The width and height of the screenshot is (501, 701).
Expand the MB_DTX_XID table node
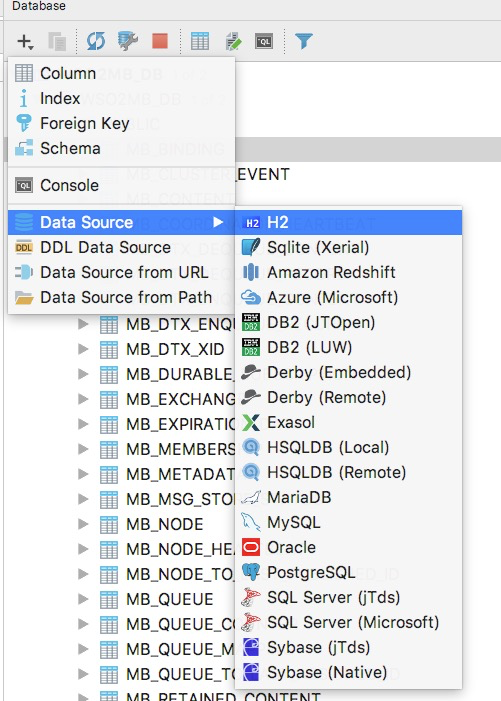point(83,349)
